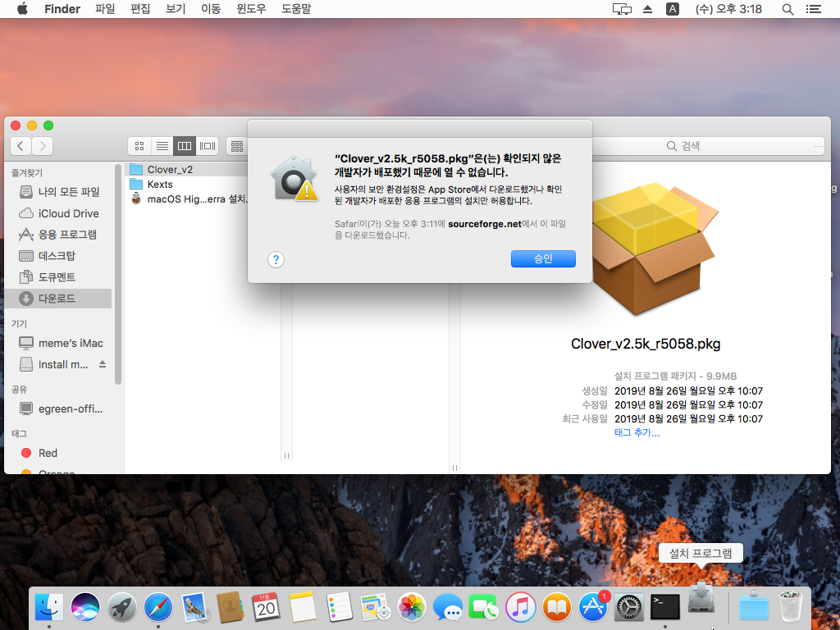
Task: Open the 도움말 menu
Action: (296, 8)
